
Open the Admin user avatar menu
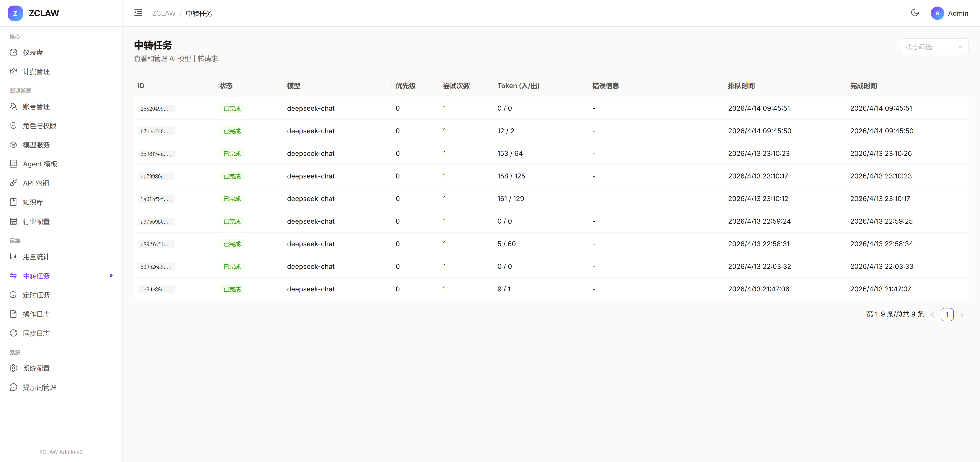coord(937,13)
